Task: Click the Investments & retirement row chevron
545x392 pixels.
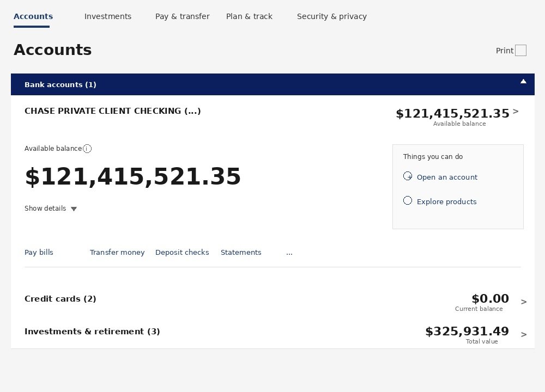Action: pos(523,334)
